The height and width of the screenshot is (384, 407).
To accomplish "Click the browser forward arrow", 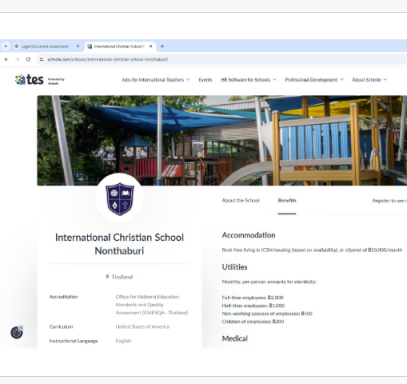I will point(17,59).
